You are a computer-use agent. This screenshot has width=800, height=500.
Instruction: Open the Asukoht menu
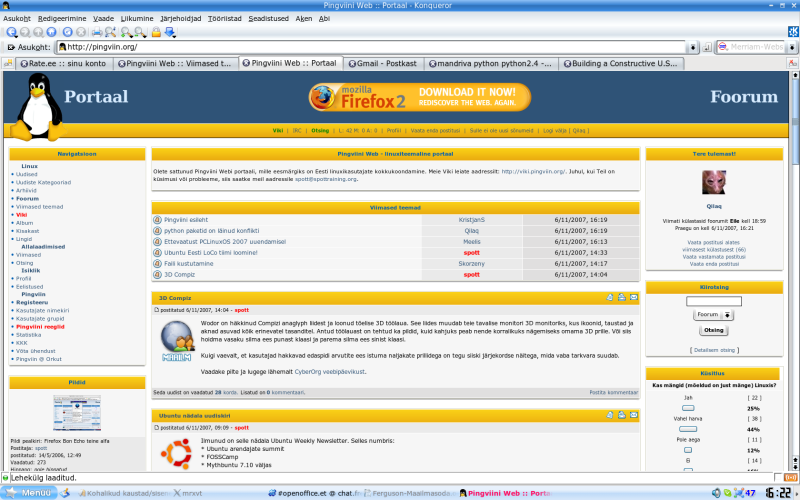pyautogui.click(x=17, y=18)
